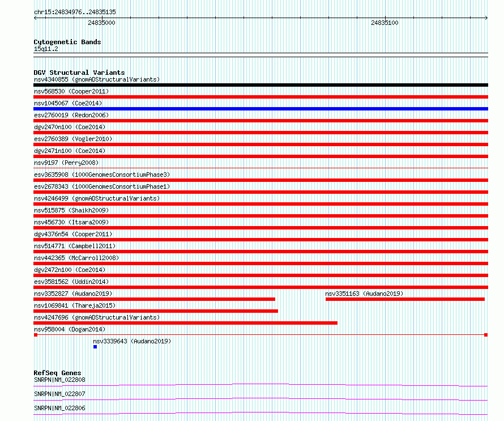Click the chr15:24834976..24835135 region label

75,12
